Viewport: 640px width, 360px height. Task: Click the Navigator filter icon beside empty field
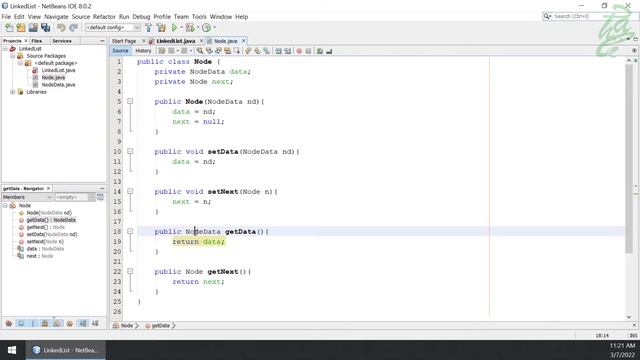coord(100,197)
